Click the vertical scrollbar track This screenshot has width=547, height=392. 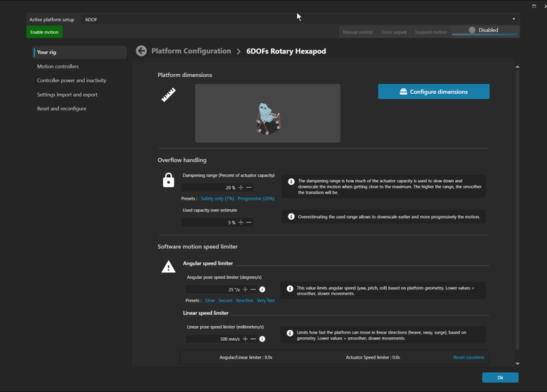(x=517, y=209)
